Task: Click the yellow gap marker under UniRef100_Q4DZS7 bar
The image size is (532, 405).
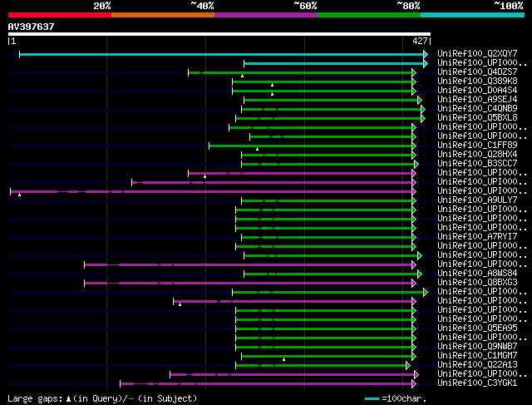Action: (x=242, y=76)
